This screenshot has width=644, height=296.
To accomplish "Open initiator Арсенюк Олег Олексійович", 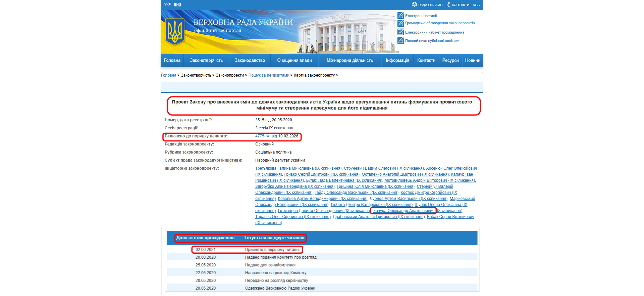I will coord(451,168).
